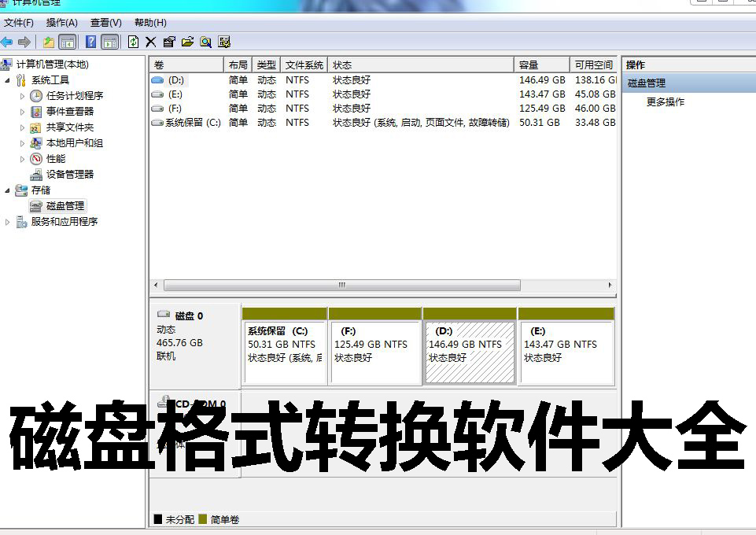This screenshot has width=756, height=535.
Task: Open properties using the properties toolbar icon
Action: click(x=170, y=42)
